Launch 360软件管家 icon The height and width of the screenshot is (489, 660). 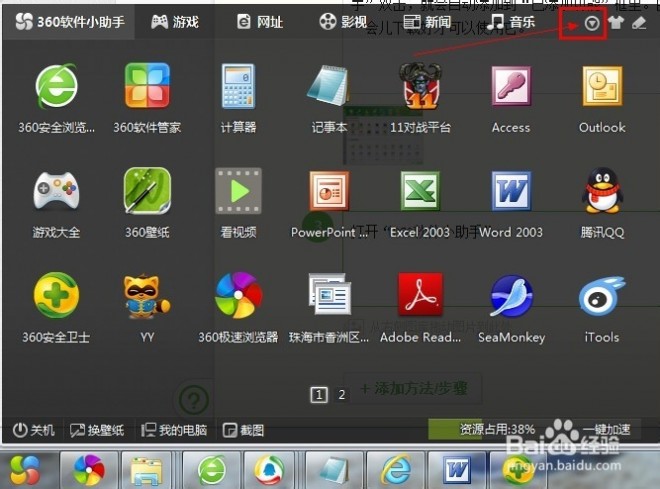[147, 85]
